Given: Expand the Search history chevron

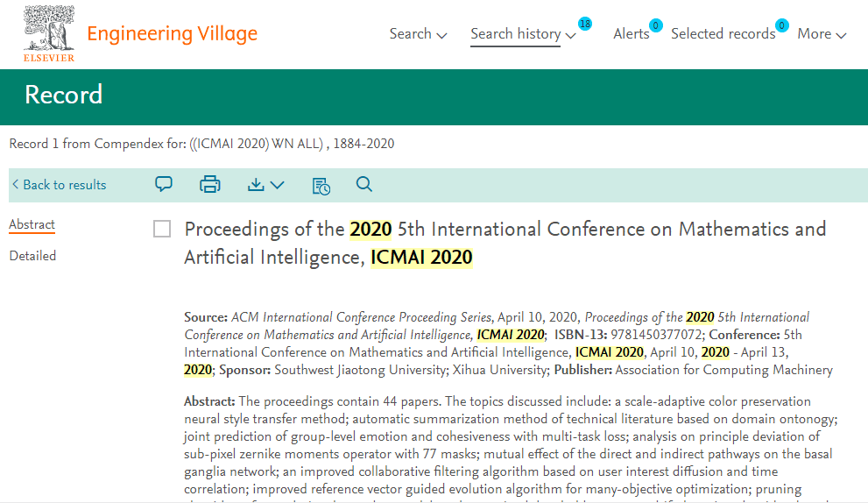Looking at the screenshot, I should click(x=571, y=35).
